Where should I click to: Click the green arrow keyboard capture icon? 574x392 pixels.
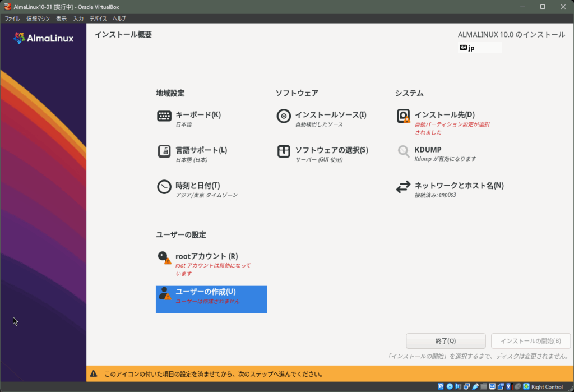(x=526, y=386)
